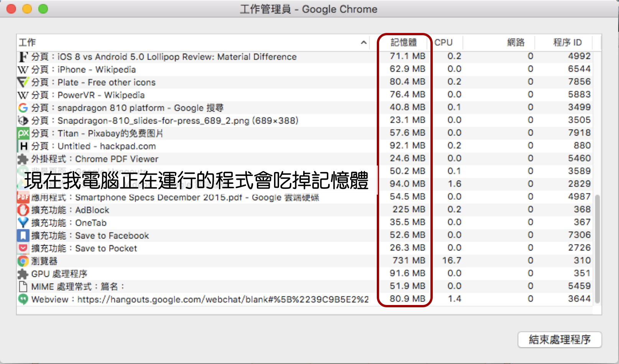Click process ID 3644

(x=579, y=299)
